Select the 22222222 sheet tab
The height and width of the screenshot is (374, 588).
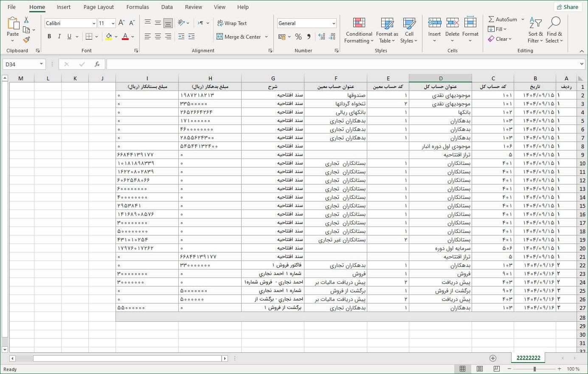point(529,358)
